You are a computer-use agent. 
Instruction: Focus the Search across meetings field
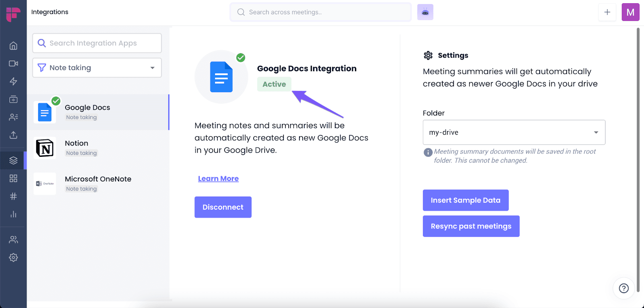click(x=320, y=12)
